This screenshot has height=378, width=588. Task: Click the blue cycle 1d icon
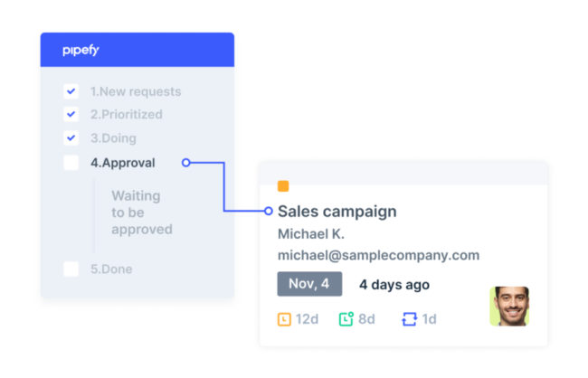[409, 319]
